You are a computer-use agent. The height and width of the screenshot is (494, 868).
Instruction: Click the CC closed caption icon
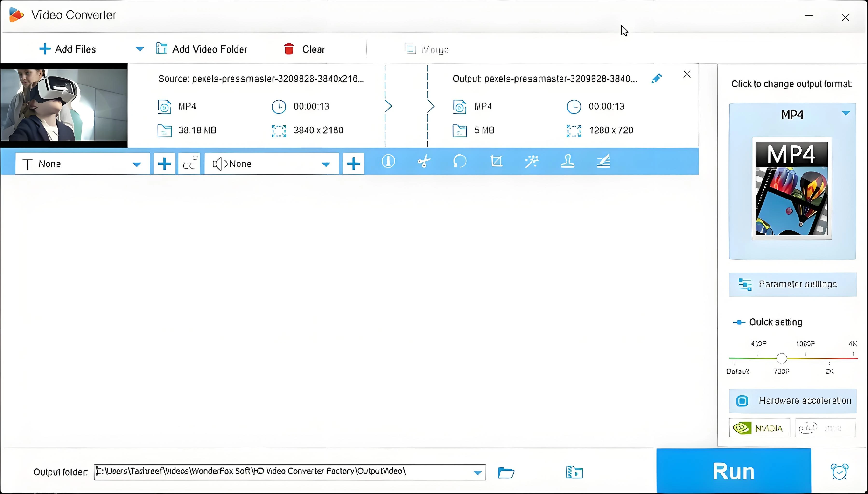(x=189, y=164)
